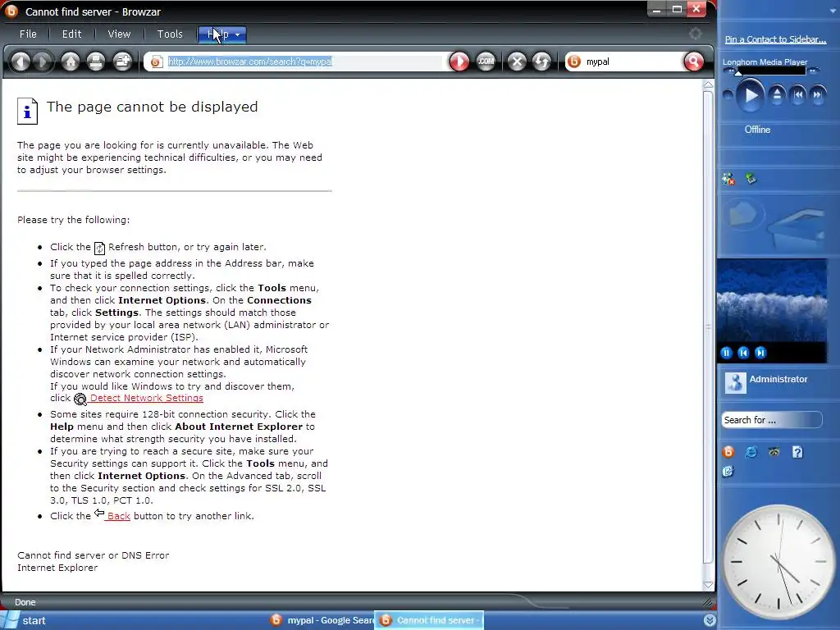Click the blue swirl icon in sidebar quick launch
This screenshot has height=630, width=840.
[728, 472]
